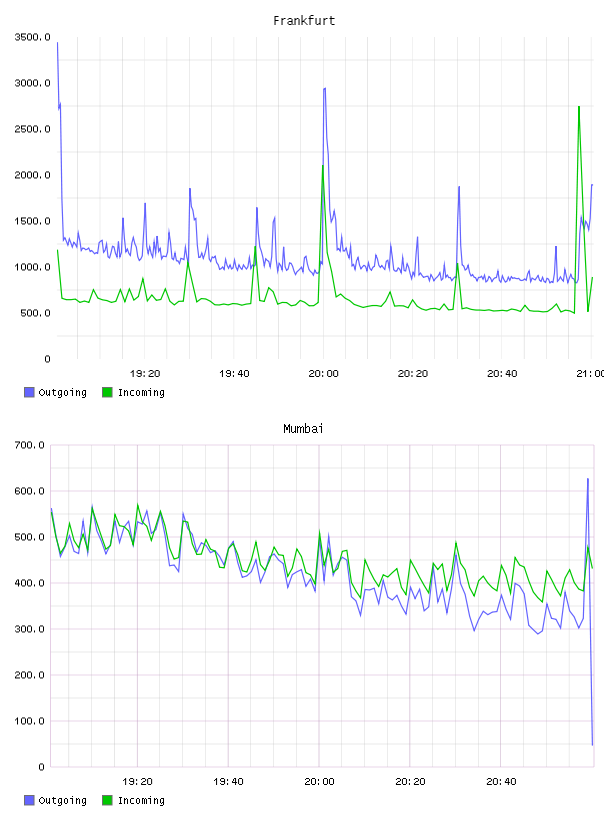Image resolution: width=608 pixels, height=816 pixels.
Task: Click the green Incoming swatch in Mumbai legend
Action: (107, 800)
